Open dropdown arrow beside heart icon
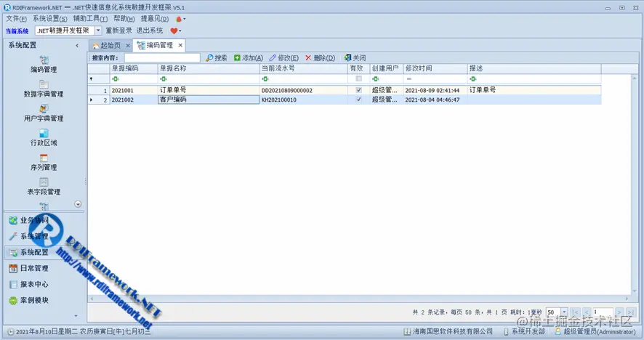644x340 pixels. pyautogui.click(x=180, y=31)
